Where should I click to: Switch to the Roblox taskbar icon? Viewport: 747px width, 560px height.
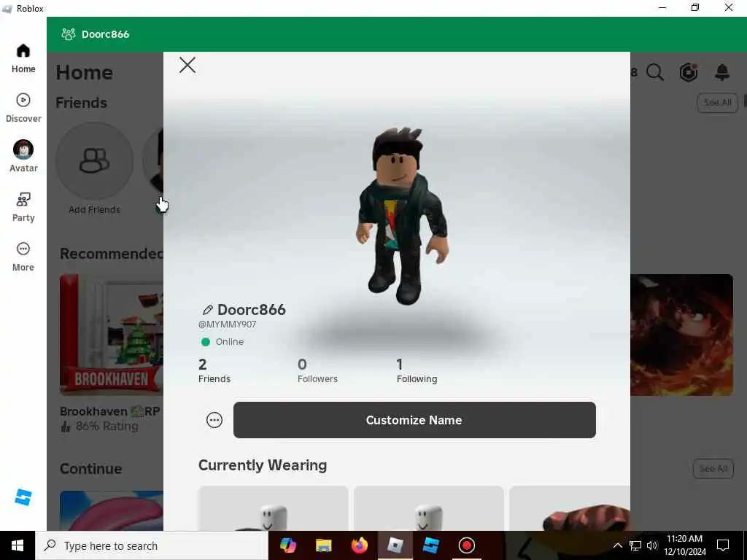point(395,545)
